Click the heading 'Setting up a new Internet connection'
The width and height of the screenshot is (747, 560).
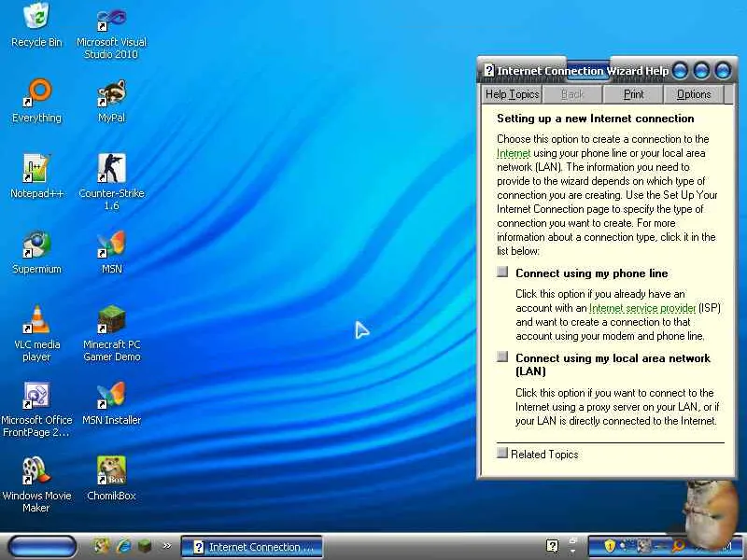point(596,119)
